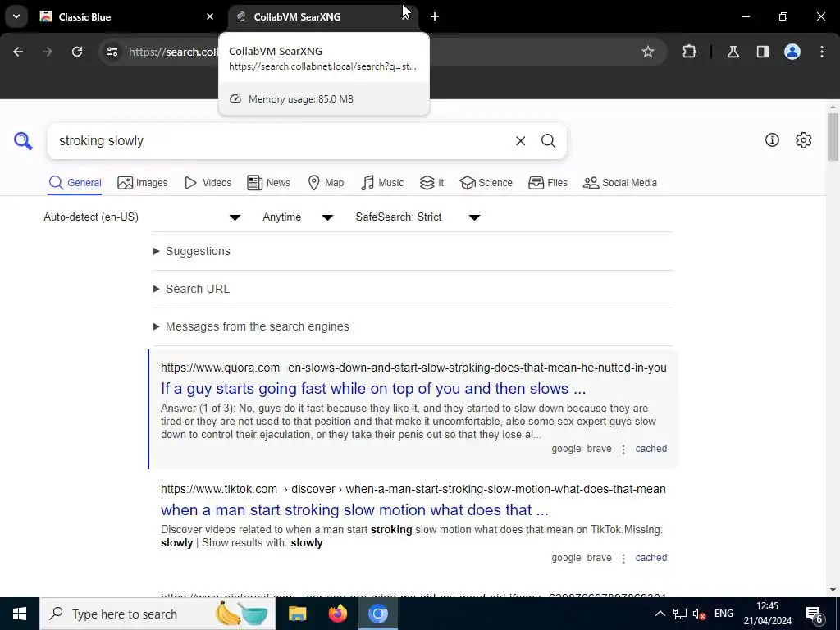The height and width of the screenshot is (630, 840).
Task: Reload the page
Action: click(x=77, y=52)
